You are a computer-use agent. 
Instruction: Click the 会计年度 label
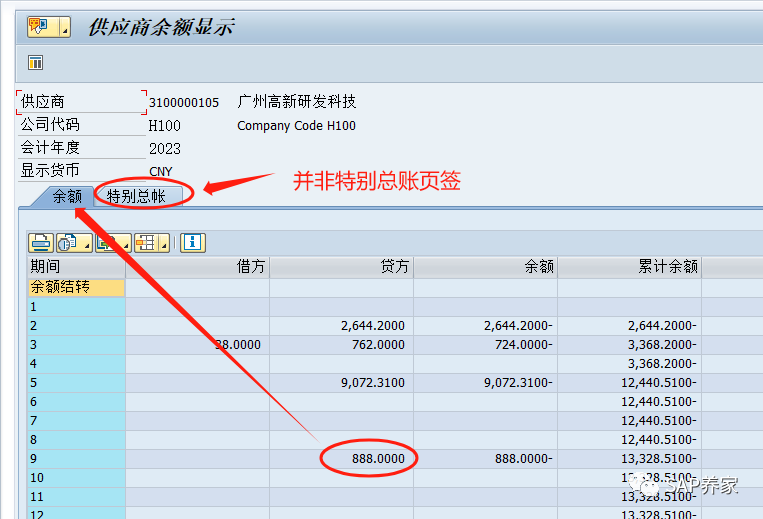pyautogui.click(x=50, y=147)
